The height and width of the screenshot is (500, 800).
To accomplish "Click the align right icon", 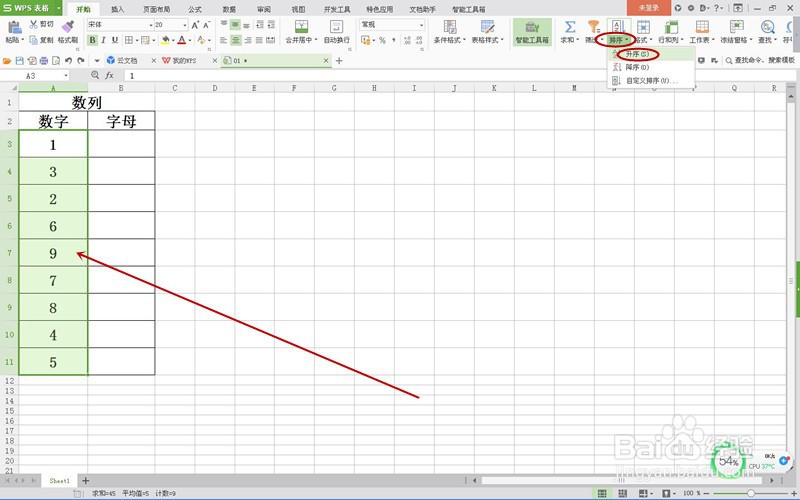I will click(x=247, y=40).
